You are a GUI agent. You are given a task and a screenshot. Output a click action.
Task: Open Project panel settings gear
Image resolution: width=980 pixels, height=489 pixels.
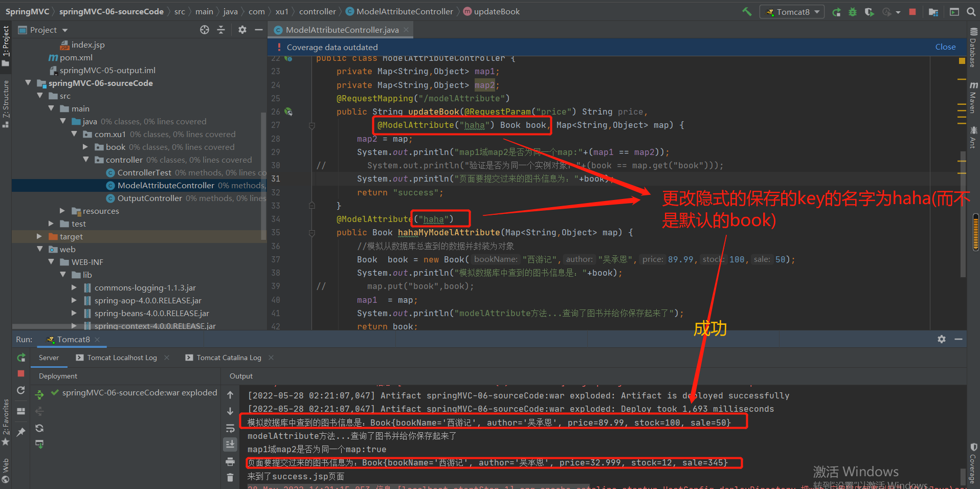click(x=242, y=30)
